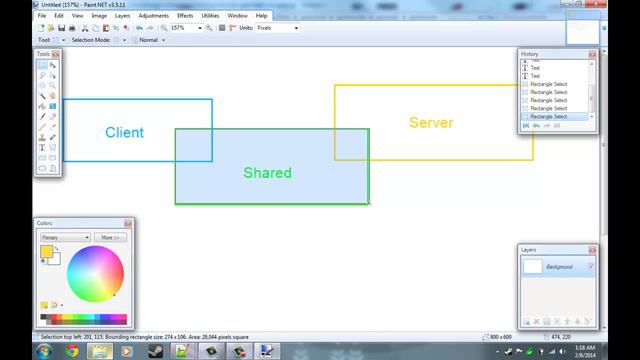Cut selection using the scissors icon
Screen dimensions: 640x360
coord(85,28)
